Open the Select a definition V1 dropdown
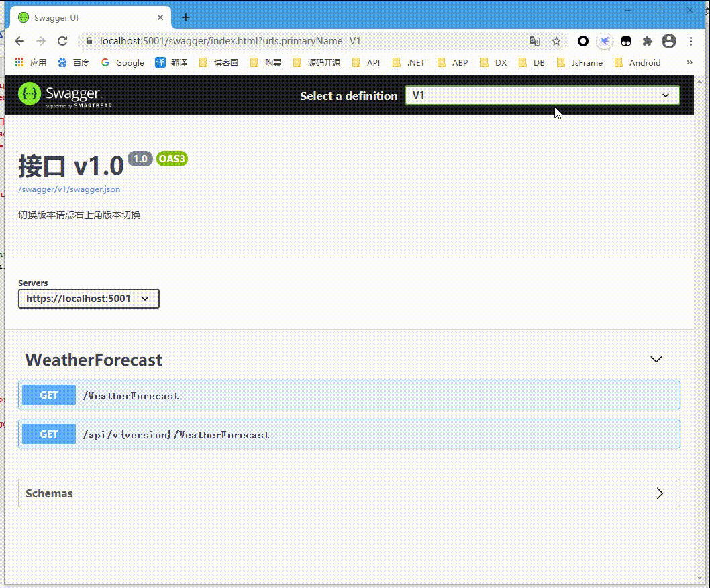710x588 pixels. pos(542,95)
